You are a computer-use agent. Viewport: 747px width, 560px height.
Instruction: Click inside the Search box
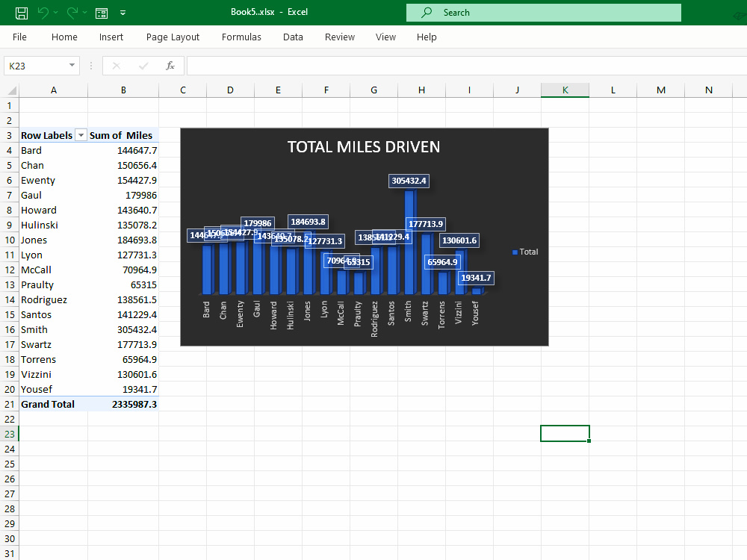(544, 13)
